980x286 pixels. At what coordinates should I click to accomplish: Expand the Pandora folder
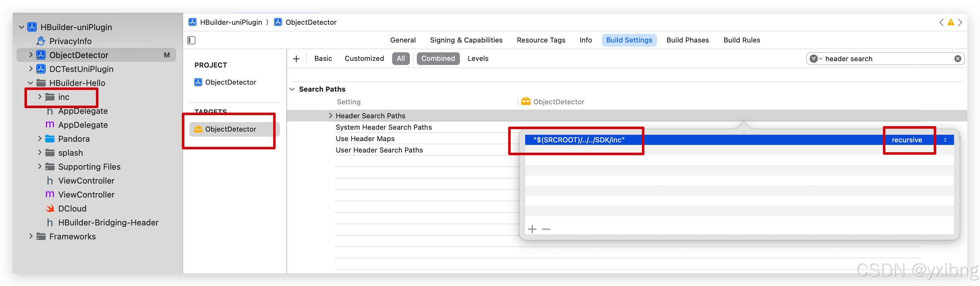click(40, 139)
